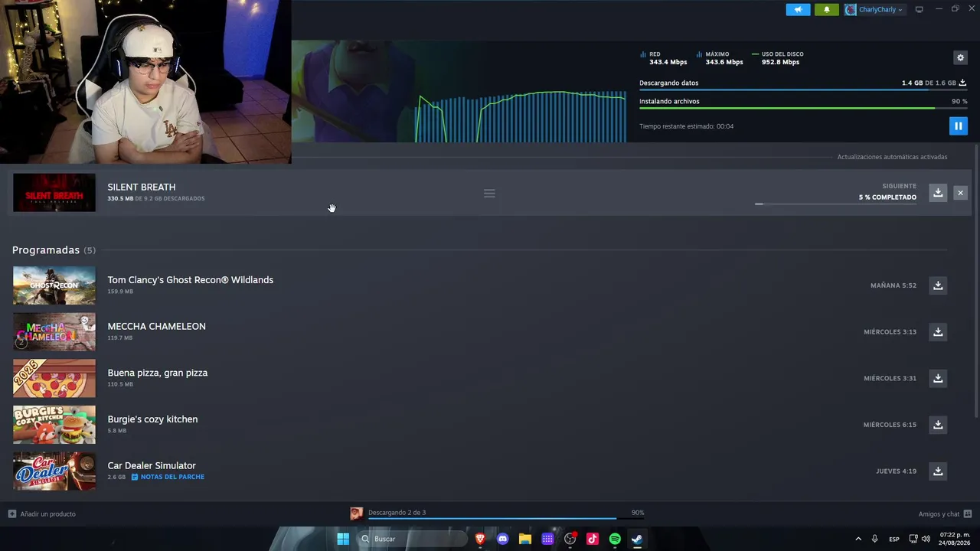Select Car Dealer Simulator title
The height and width of the screenshot is (551, 980).
(x=152, y=465)
